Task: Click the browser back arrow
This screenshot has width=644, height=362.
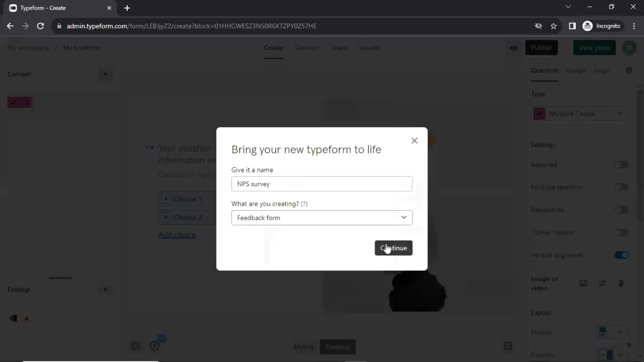Action: (10, 26)
